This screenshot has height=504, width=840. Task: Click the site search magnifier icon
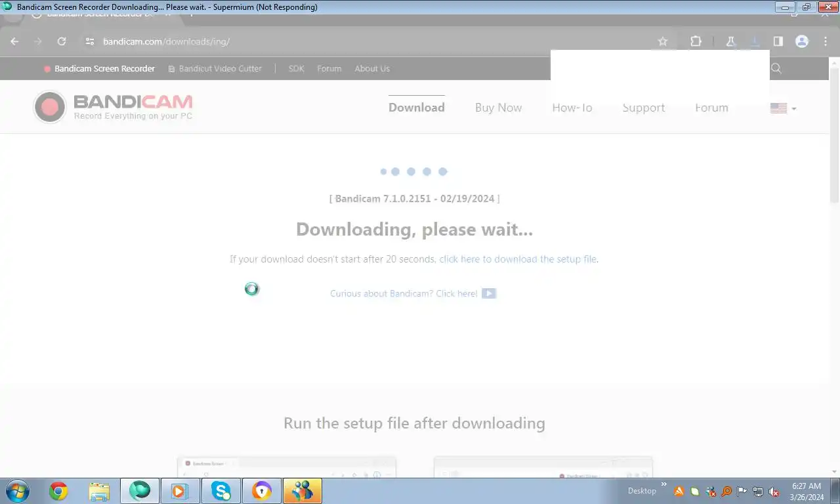[776, 68]
